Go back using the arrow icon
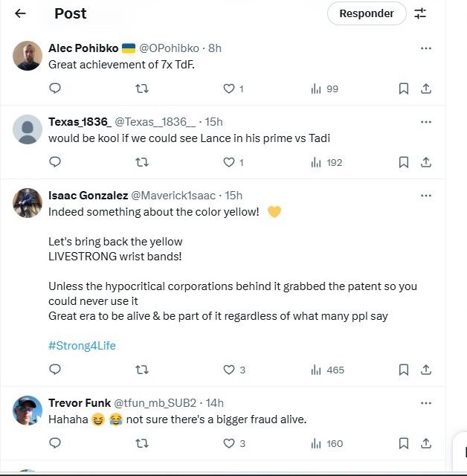Screen dimensions: 467x476 20,13
